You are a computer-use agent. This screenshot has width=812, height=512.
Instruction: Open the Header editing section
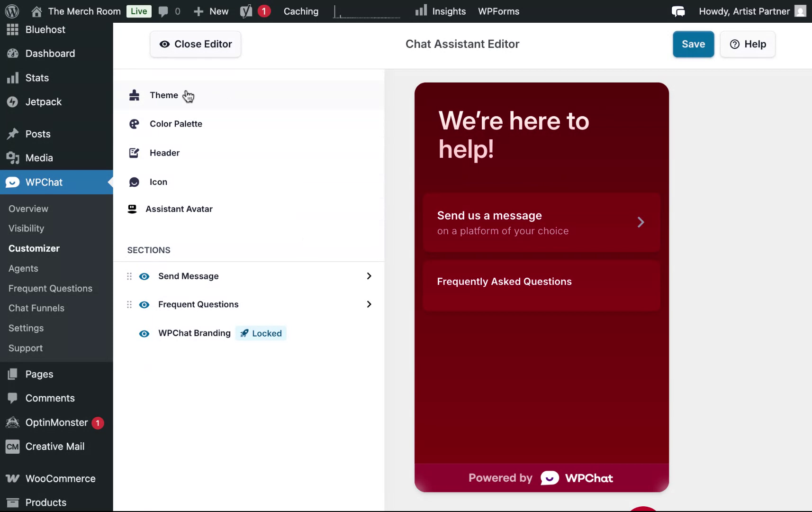pos(164,153)
